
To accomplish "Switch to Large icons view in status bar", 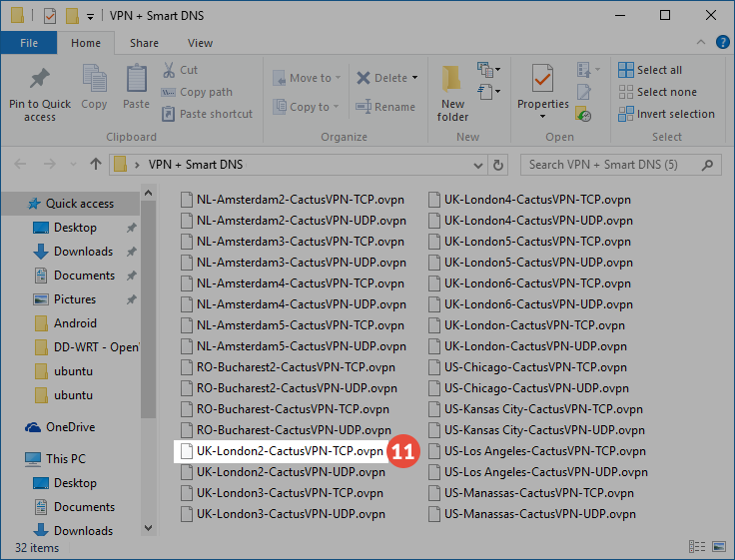I will pos(719,546).
